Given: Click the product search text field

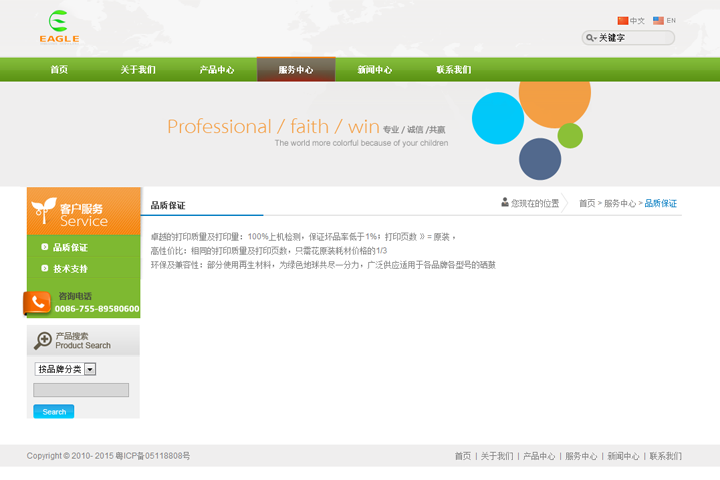Looking at the screenshot, I should (x=81, y=390).
